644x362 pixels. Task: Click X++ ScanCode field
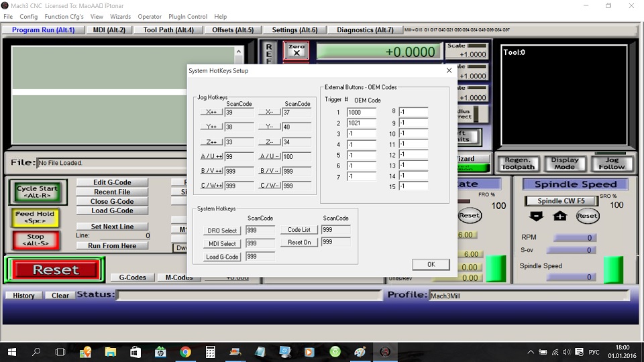click(x=239, y=113)
